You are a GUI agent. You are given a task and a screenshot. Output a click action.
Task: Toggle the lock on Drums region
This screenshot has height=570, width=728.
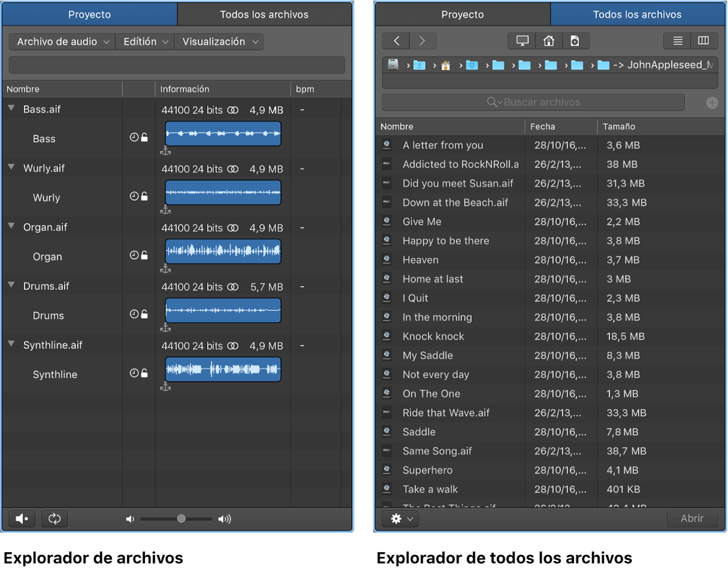pyautogui.click(x=144, y=314)
